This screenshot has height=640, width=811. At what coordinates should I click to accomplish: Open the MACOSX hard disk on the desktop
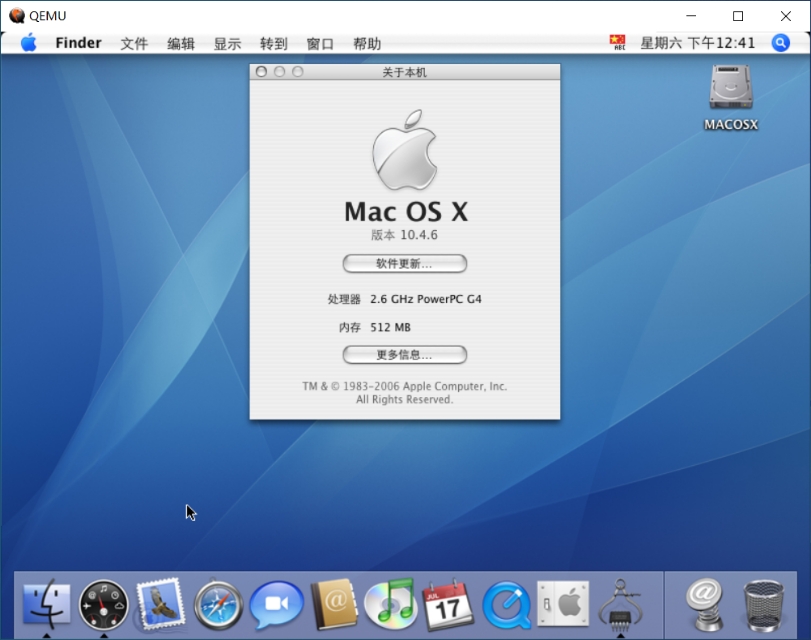731,95
